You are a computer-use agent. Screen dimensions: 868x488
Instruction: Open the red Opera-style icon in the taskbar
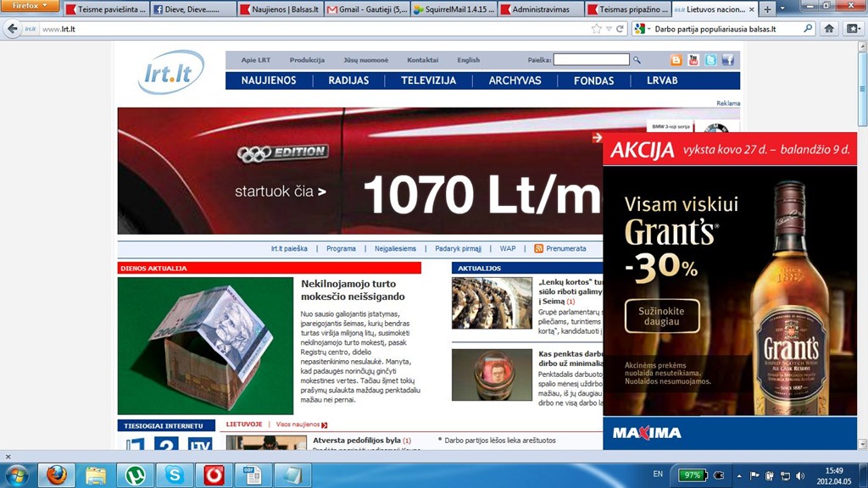point(214,475)
